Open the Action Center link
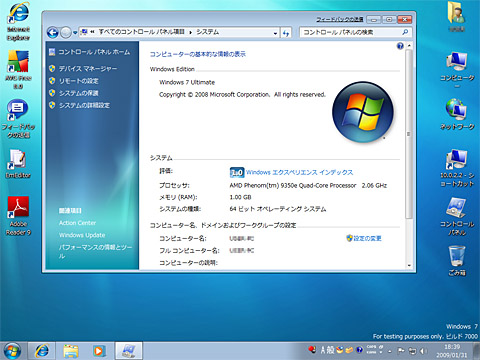Screen dimensions: 480x360 pyautogui.click(x=77, y=223)
